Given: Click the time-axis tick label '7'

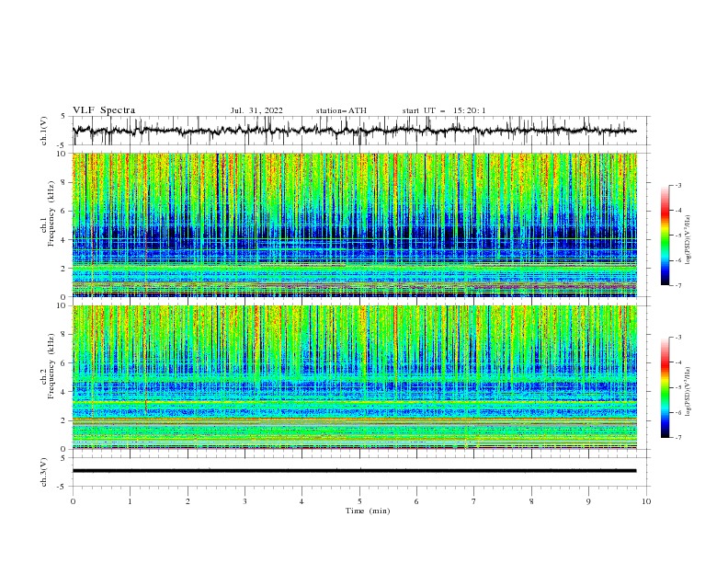Looking at the screenshot, I should coord(474,501).
